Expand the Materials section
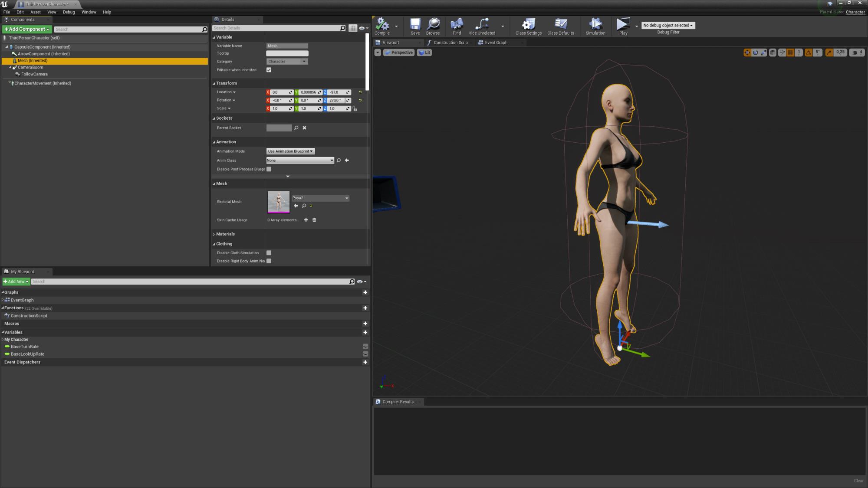The height and width of the screenshot is (488, 868). pos(214,234)
